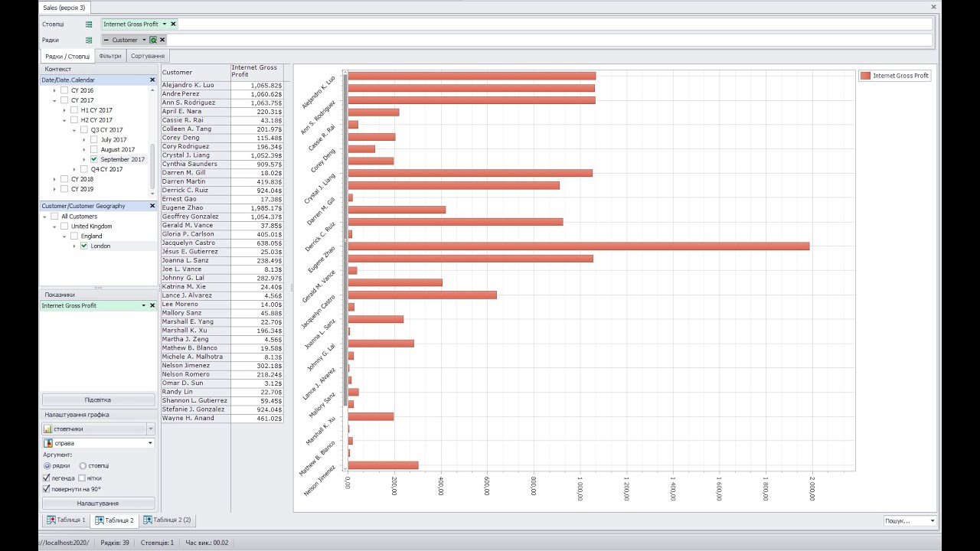Switch to the Фільтри tab

pos(110,56)
